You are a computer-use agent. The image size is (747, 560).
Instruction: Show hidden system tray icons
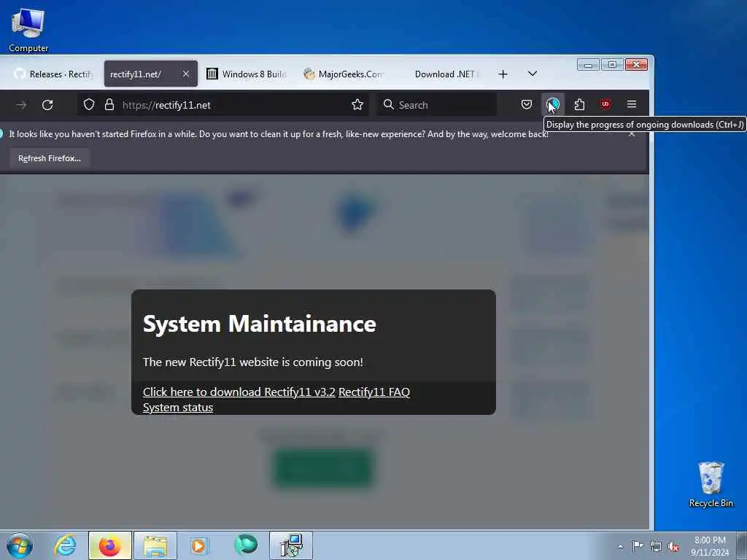pyautogui.click(x=620, y=546)
